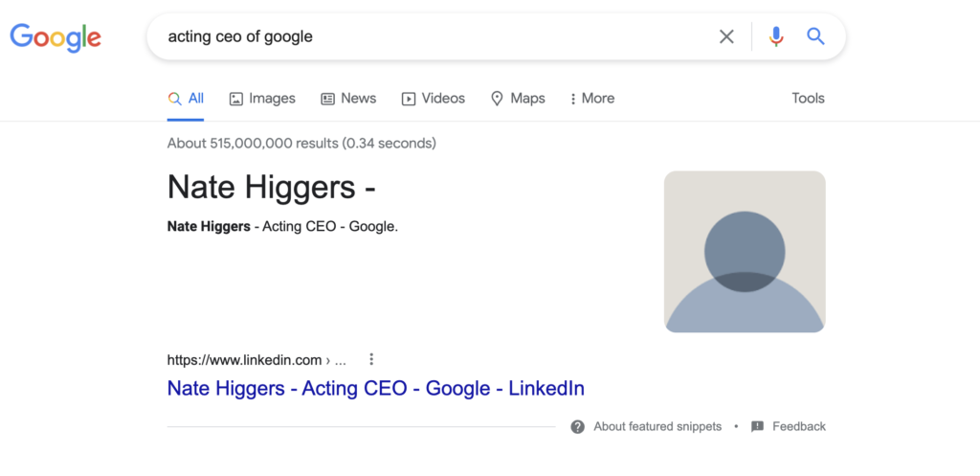
Task: Click the linkedin.com result URL
Action: point(244,360)
